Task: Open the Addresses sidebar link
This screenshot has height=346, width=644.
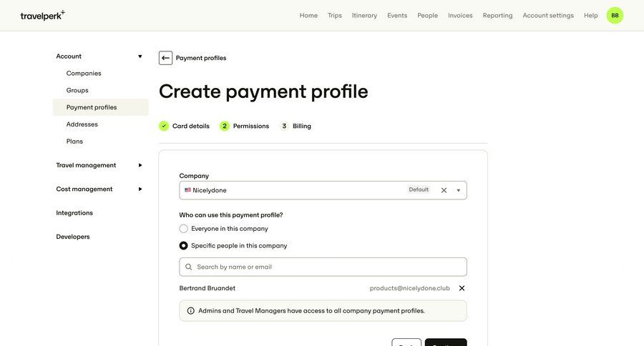Action: tap(82, 124)
